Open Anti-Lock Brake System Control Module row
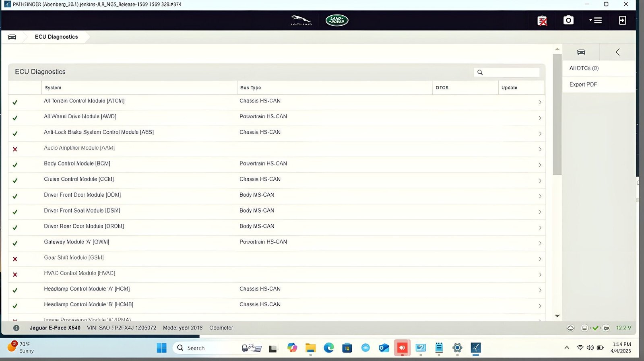 click(277, 134)
